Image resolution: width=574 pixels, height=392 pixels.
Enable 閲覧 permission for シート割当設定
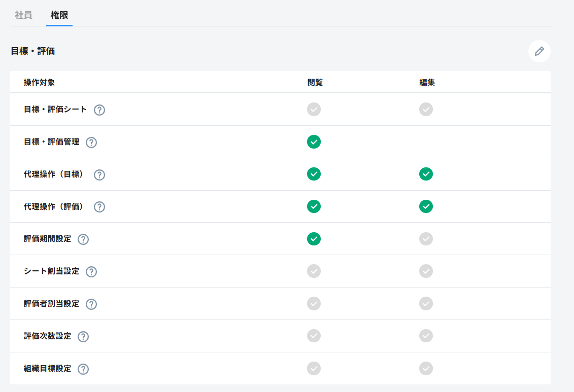(x=314, y=271)
